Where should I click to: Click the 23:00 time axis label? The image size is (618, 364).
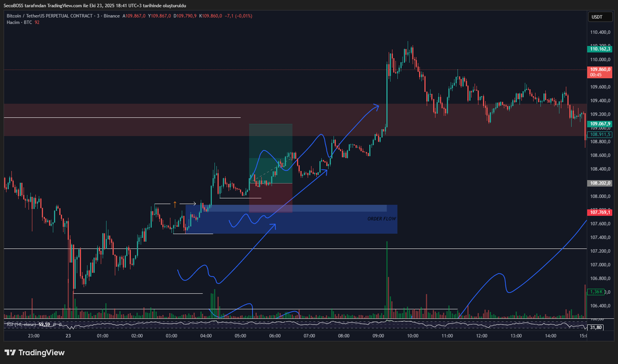pos(34,336)
